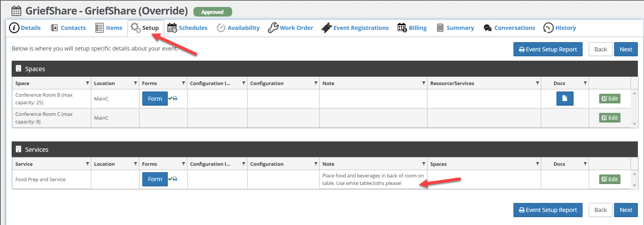This screenshot has height=225, width=644.
Task: Filter the Services table Docs column
Action: [x=585, y=164]
